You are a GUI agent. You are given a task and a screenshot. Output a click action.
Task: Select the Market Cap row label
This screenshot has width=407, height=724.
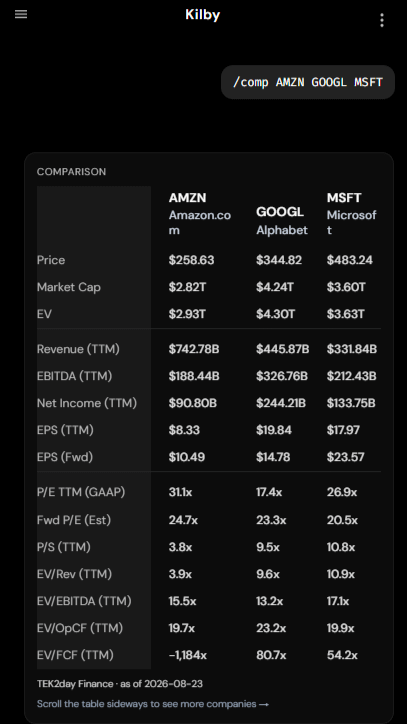pos(68,287)
